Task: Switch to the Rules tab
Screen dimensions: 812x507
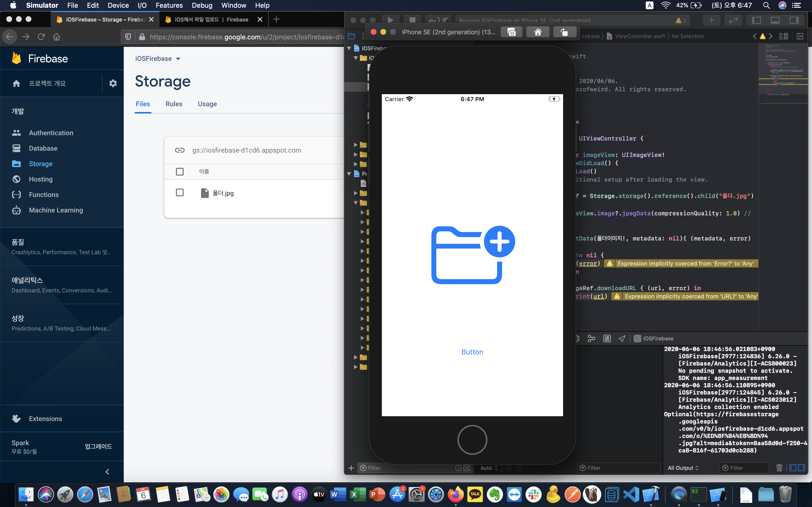Action: (x=174, y=104)
